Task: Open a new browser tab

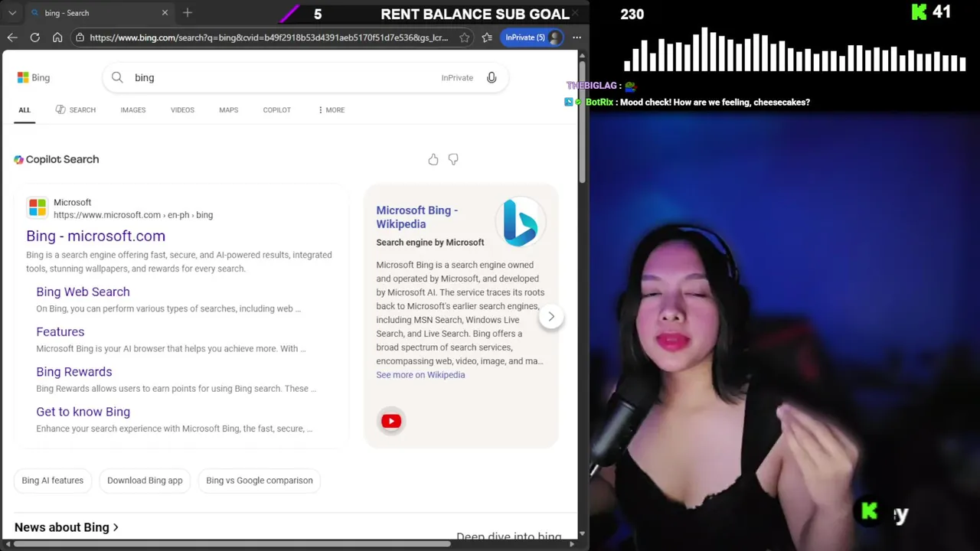Action: tap(188, 13)
